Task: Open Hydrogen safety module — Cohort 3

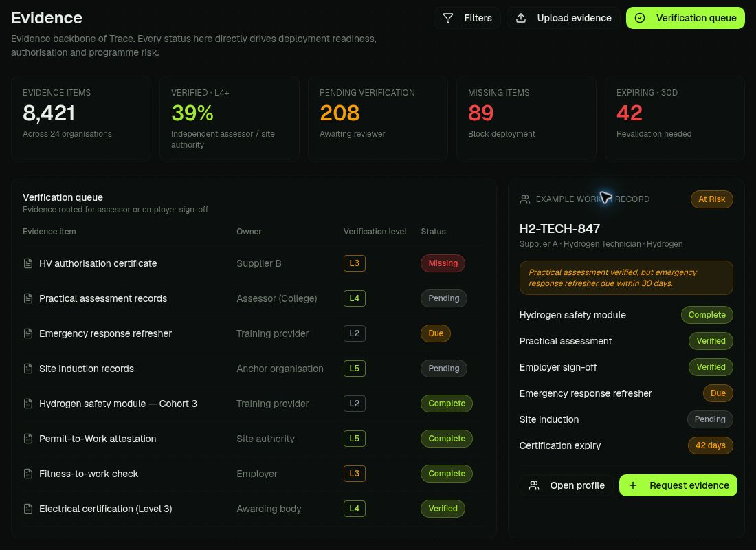Action: (254, 404)
